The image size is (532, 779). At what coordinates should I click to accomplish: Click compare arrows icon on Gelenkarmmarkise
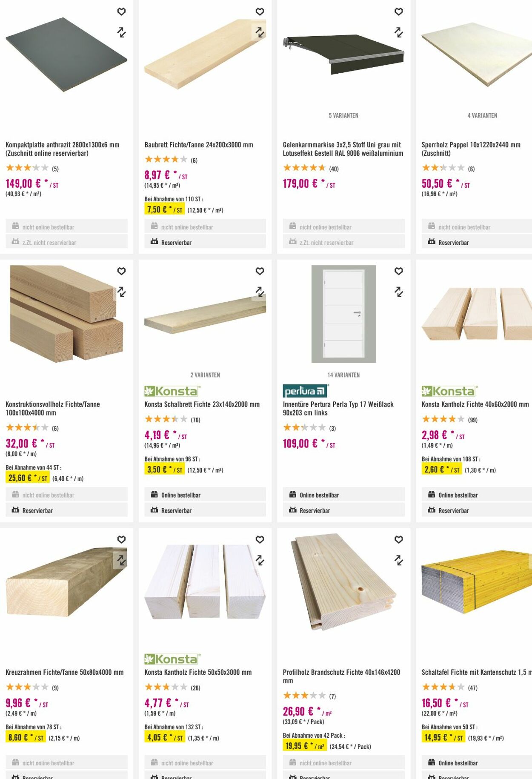398,32
